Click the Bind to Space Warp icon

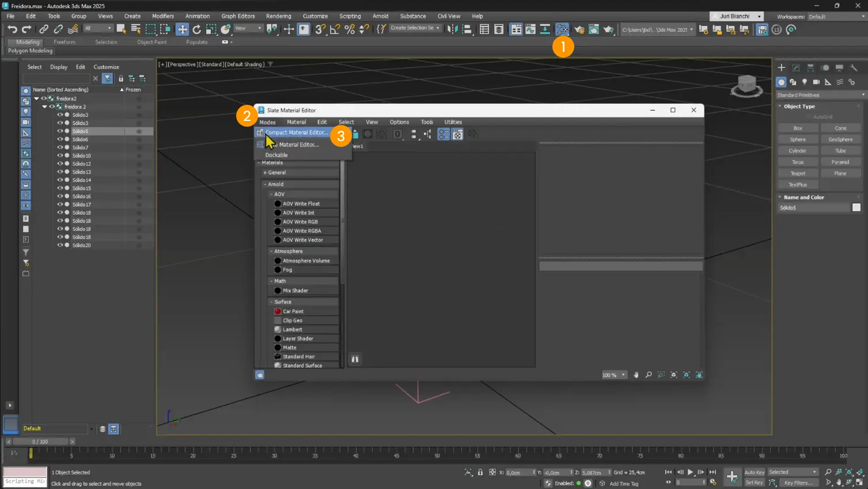tap(73, 29)
